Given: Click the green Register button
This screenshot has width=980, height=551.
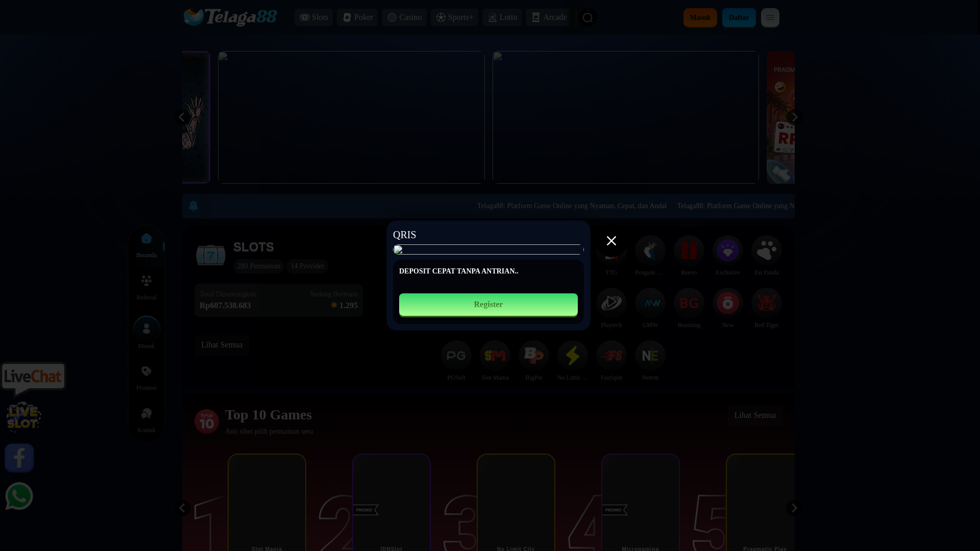Looking at the screenshot, I should (488, 305).
